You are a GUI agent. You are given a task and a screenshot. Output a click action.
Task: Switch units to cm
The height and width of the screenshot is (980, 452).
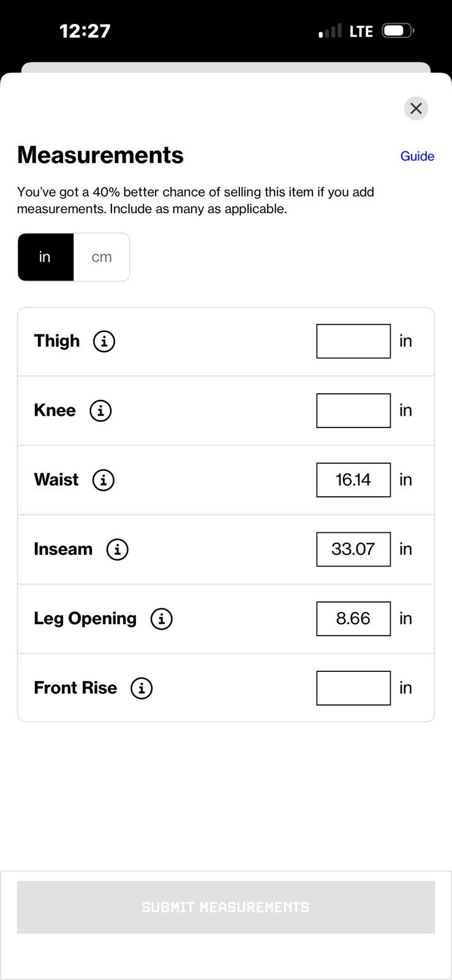pos(102,257)
